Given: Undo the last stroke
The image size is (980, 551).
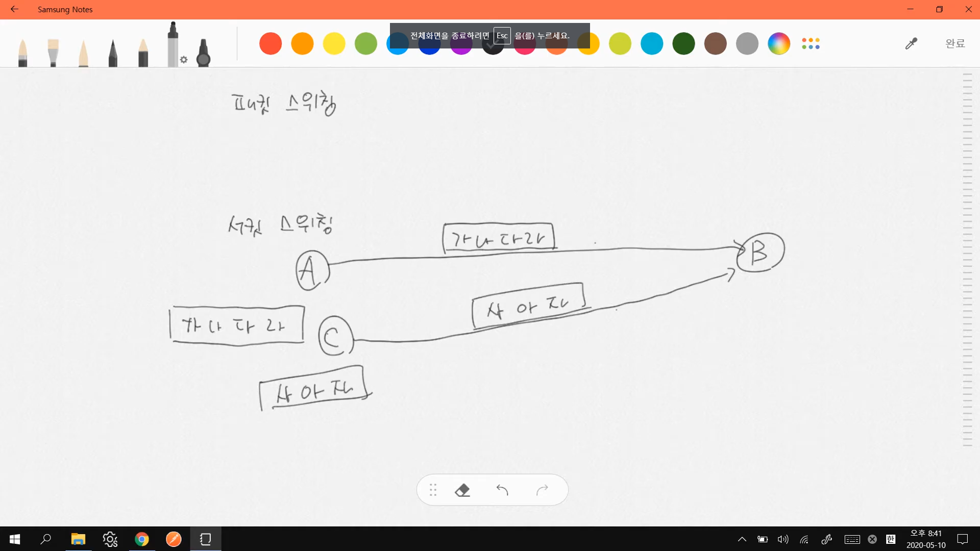Looking at the screenshot, I should 502,490.
